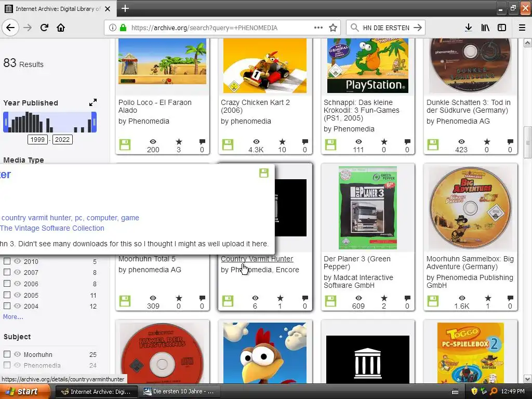Check the 2007 year filter
The height and width of the screenshot is (399, 532).
point(7,272)
